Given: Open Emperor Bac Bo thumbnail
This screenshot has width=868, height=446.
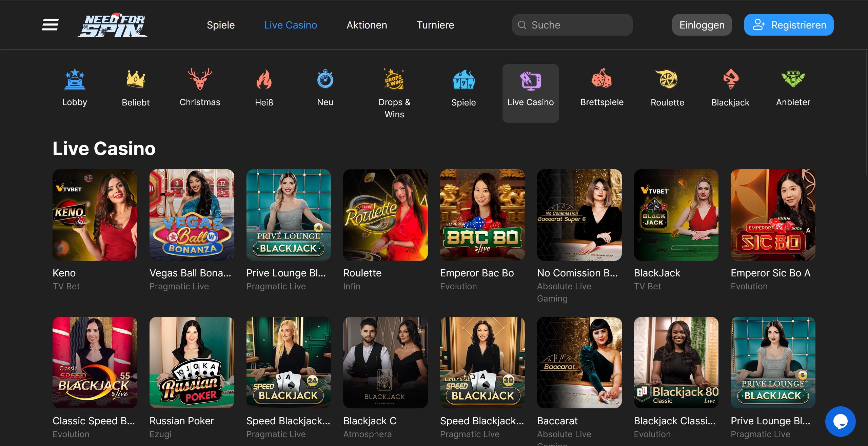Looking at the screenshot, I should pos(482,215).
